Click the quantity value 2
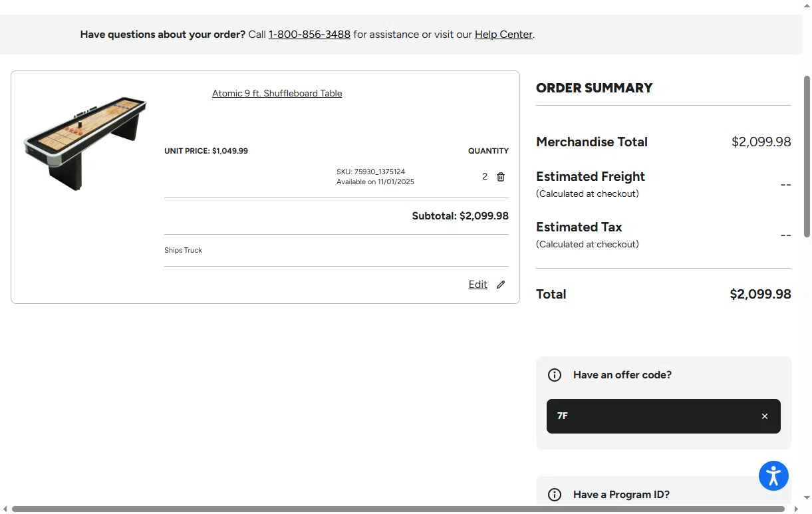The image size is (812, 514). (x=485, y=177)
